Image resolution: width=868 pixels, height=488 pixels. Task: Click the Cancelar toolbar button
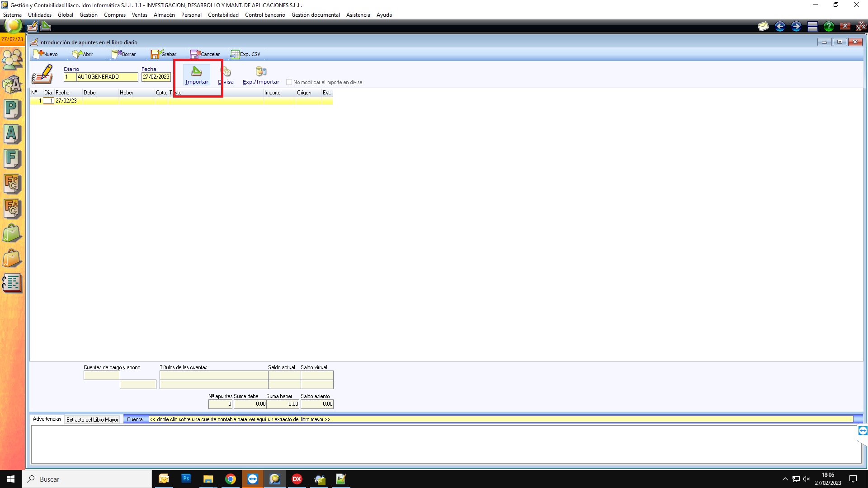[x=205, y=54]
